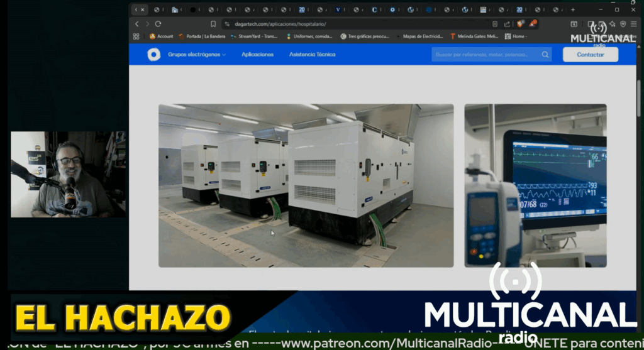644x350 pixels.
Task: Open the StreamYard bookmark
Action: [254, 36]
